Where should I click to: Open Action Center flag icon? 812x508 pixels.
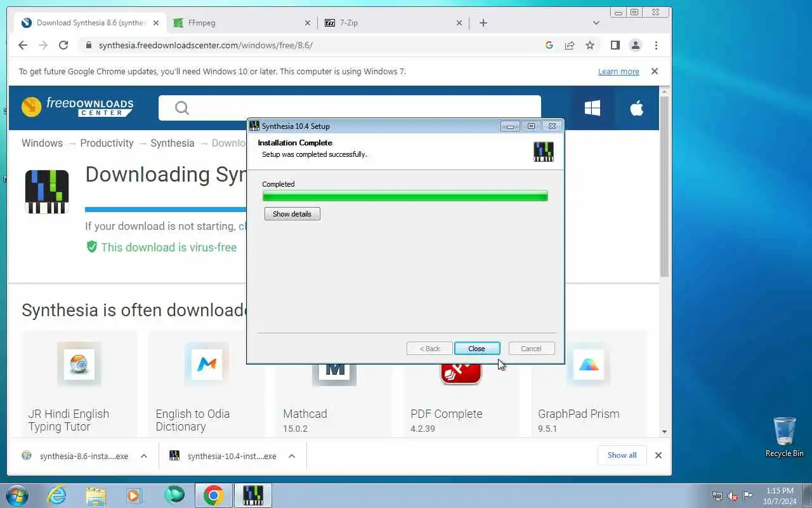[x=748, y=496]
